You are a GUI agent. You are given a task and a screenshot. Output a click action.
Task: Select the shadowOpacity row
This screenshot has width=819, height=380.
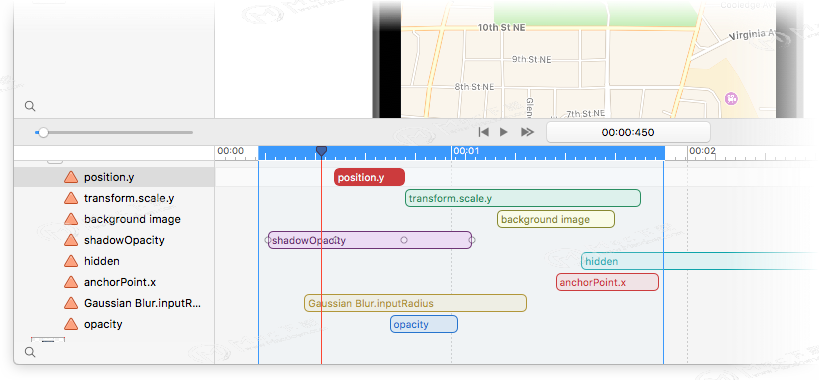[x=114, y=240]
